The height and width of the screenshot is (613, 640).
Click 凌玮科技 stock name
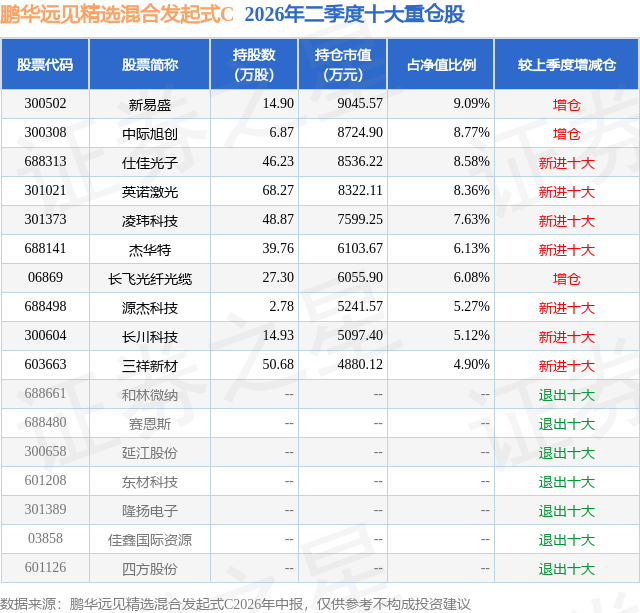tap(150, 221)
